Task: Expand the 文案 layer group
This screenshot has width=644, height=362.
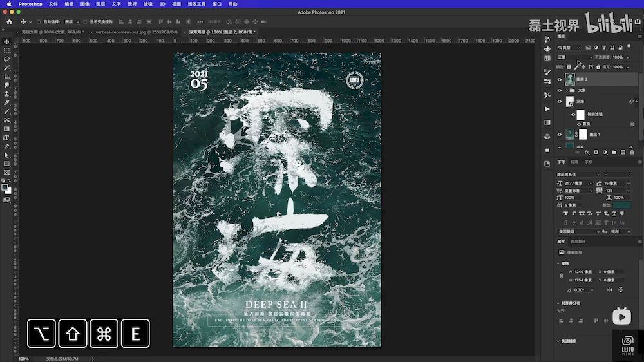Action: [567, 90]
